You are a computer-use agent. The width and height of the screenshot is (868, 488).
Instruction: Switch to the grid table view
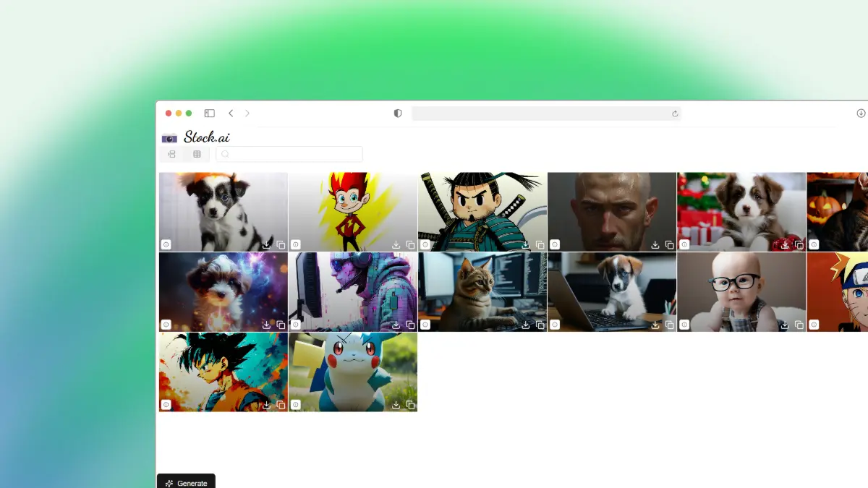[x=197, y=154]
